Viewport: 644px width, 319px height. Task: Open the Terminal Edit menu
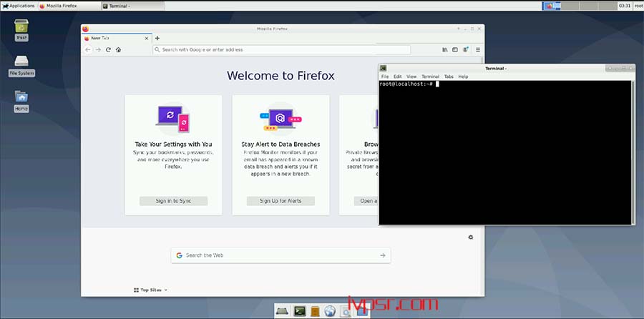click(398, 77)
